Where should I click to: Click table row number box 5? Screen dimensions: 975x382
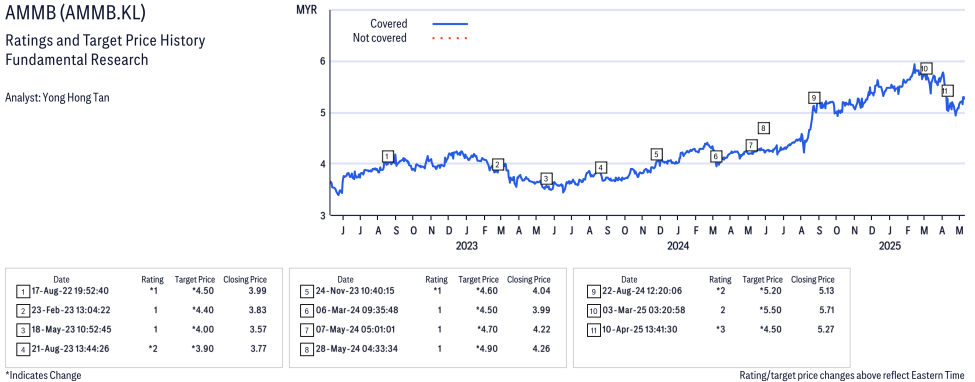coord(306,292)
